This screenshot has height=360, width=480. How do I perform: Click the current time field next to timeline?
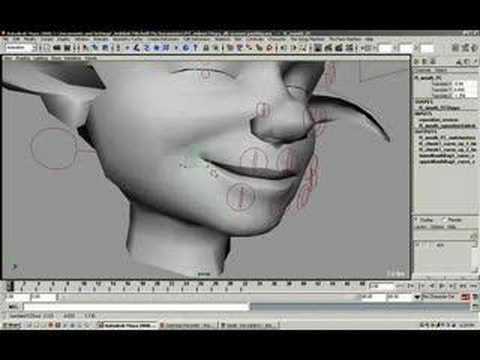click(383, 286)
